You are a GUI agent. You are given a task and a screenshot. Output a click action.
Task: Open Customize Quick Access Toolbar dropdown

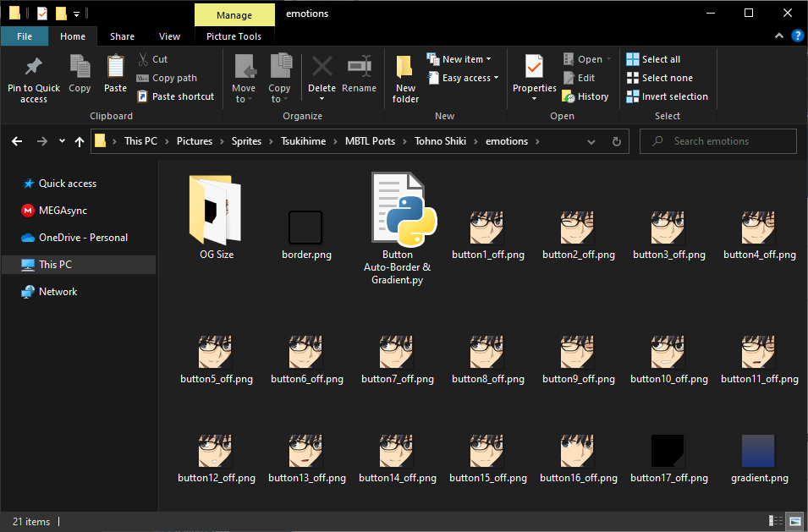76,14
